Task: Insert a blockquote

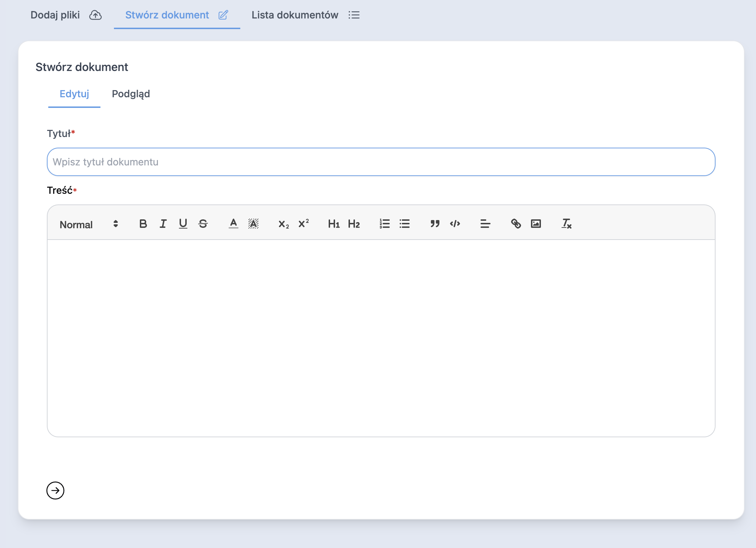Action: tap(435, 224)
